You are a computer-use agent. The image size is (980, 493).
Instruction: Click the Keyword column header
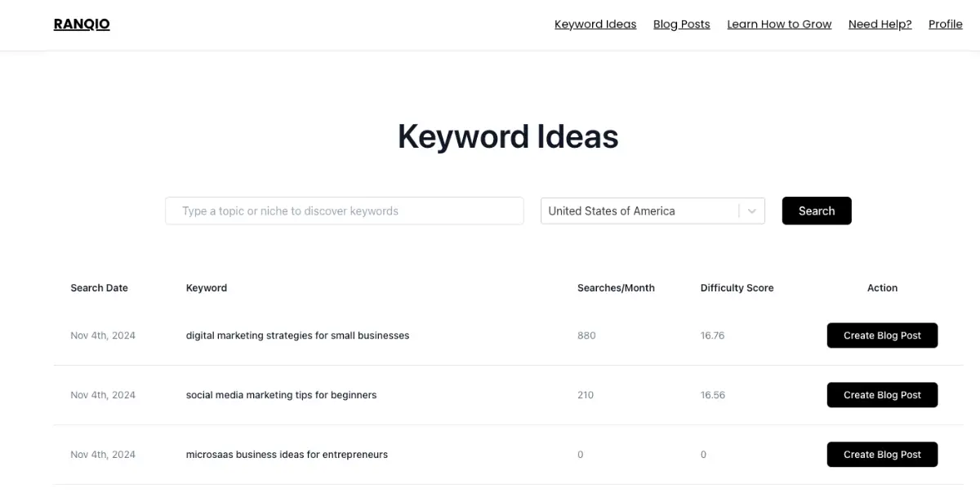[x=206, y=287]
